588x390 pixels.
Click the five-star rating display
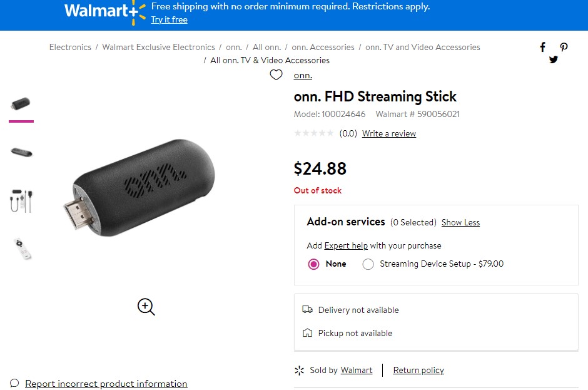(315, 133)
